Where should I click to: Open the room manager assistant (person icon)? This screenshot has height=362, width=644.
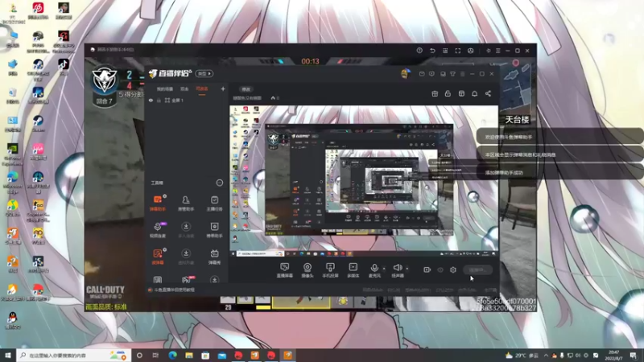pyautogui.click(x=186, y=203)
